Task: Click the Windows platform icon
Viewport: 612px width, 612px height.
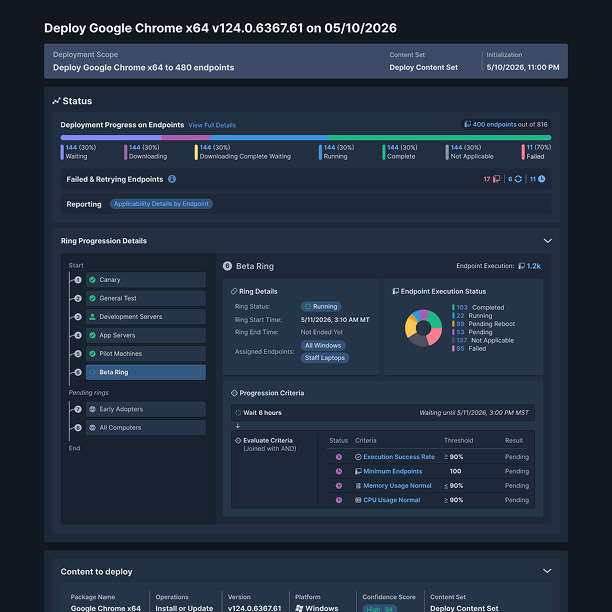Action: [299, 608]
